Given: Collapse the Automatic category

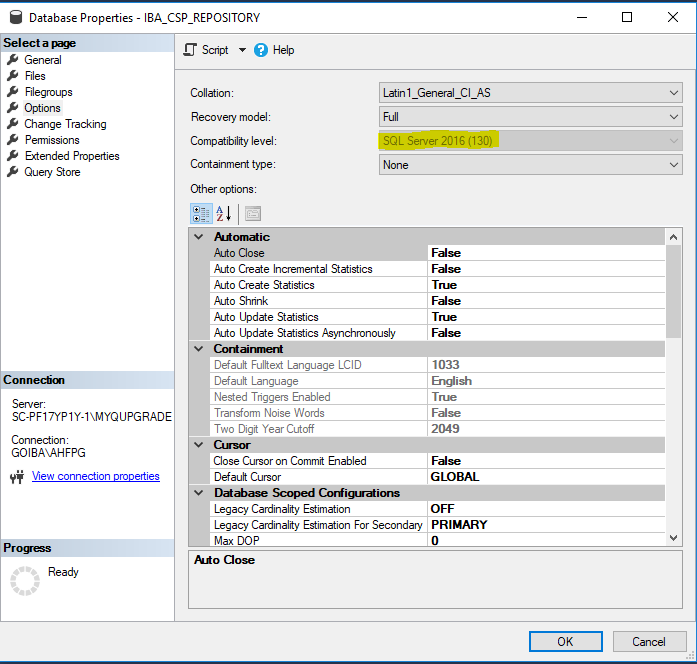Looking at the screenshot, I should click(199, 237).
